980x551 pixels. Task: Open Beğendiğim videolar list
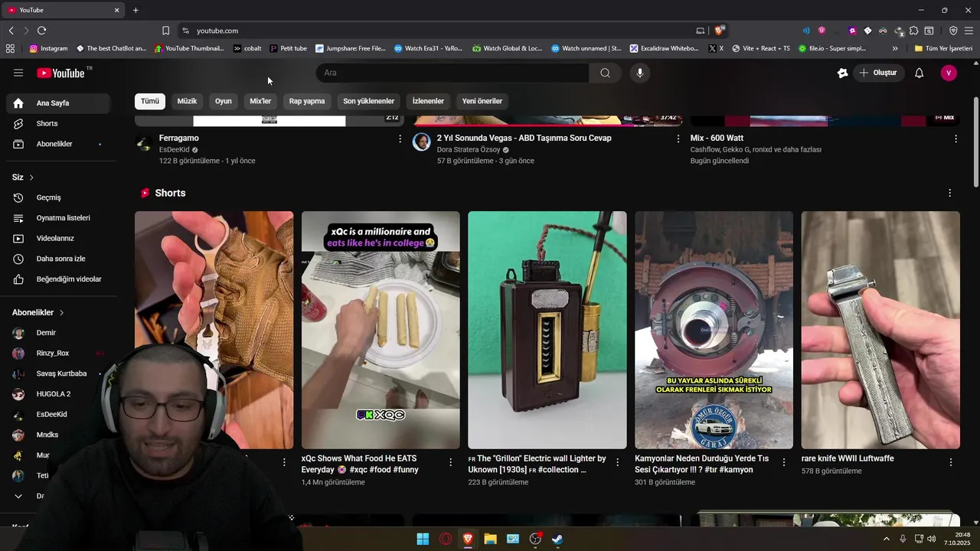pos(58,279)
